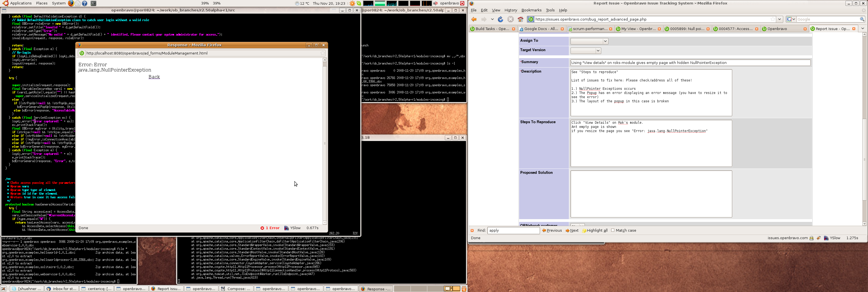This screenshot has width=868, height=292.
Task: Launch Terminal from the top panel icon
Action: click(94, 3)
